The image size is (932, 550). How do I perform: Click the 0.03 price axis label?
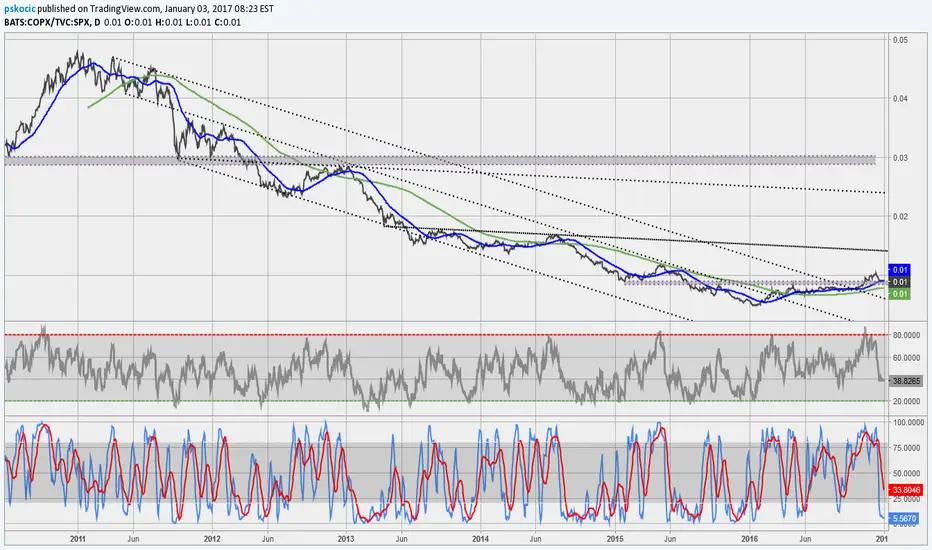point(900,158)
